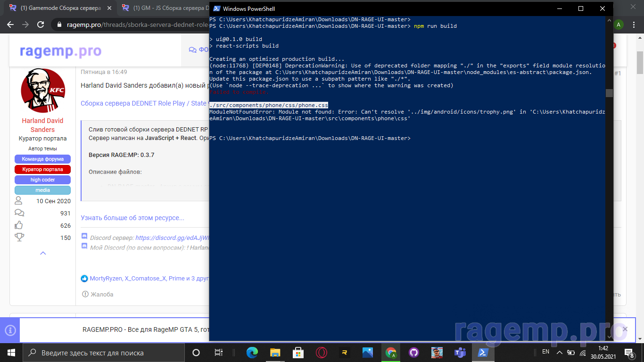This screenshot has width=644, height=362.
Task: Open Cortana from the taskbar circle
Action: coord(197,353)
